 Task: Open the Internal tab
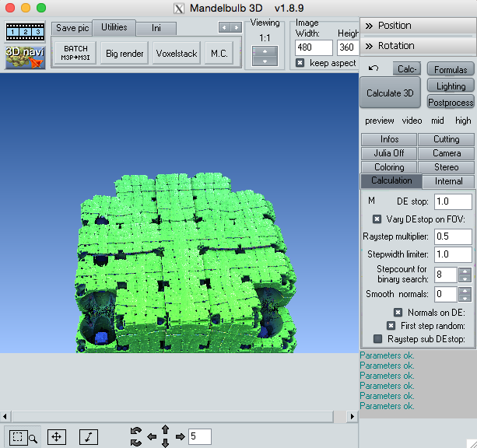(448, 181)
